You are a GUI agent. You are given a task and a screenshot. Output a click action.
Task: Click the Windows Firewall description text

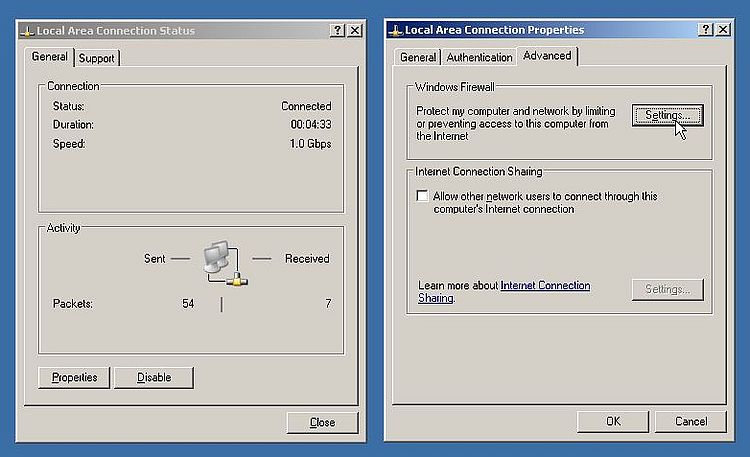click(516, 123)
